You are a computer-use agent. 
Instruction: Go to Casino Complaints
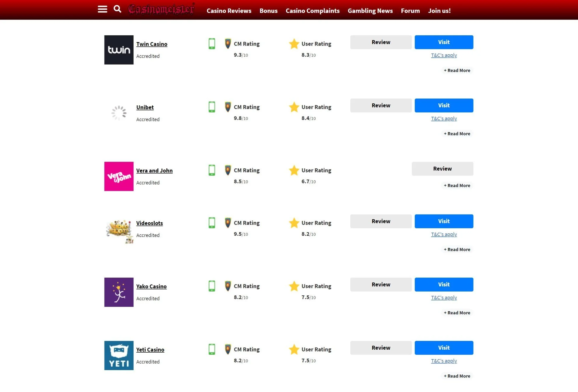point(313,11)
